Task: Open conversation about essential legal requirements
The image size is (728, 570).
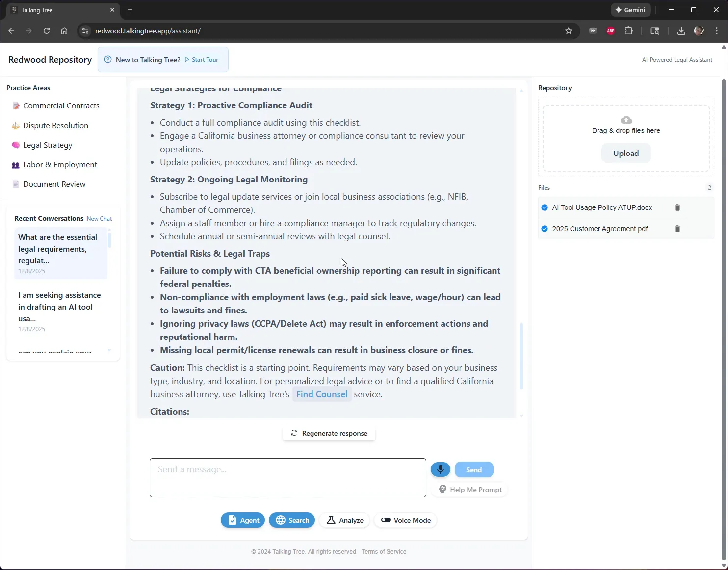Action: click(x=60, y=253)
